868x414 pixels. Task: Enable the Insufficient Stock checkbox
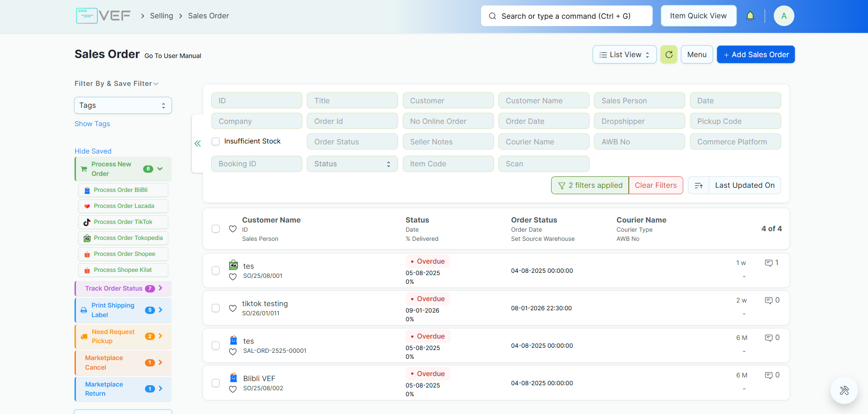point(216,142)
